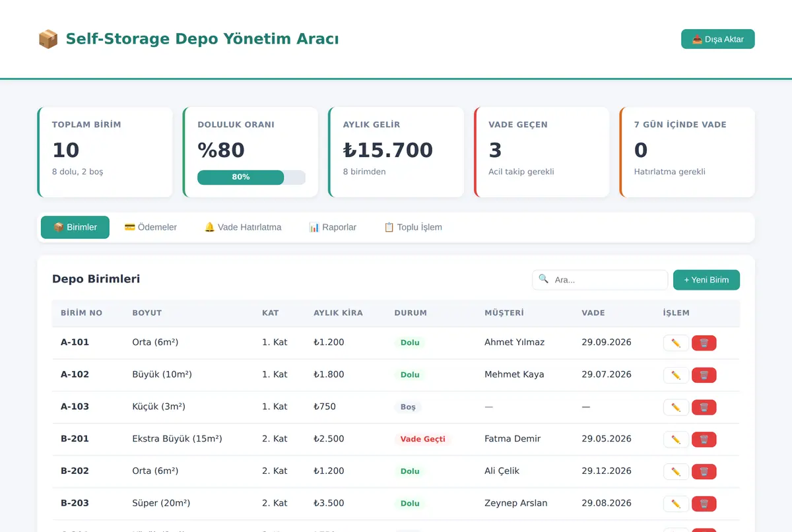Open the Vade Geçen stat card
The height and width of the screenshot is (532, 792).
click(542, 152)
